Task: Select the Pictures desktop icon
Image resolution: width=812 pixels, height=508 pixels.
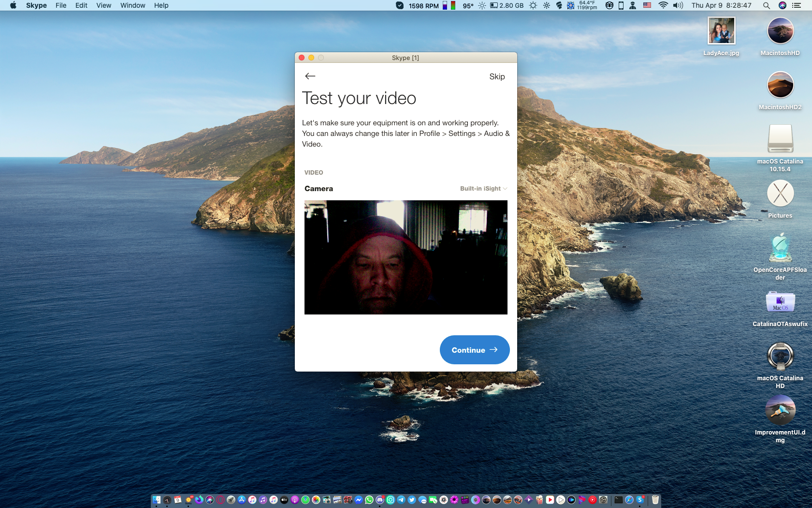Action: pyautogui.click(x=780, y=199)
